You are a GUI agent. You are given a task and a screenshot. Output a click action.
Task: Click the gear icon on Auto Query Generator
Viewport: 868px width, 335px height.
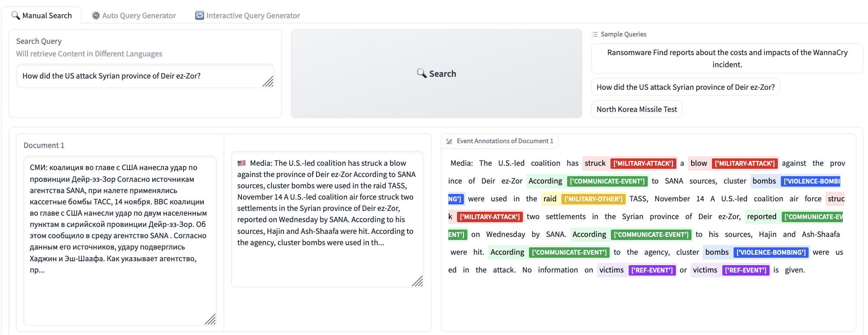(96, 16)
